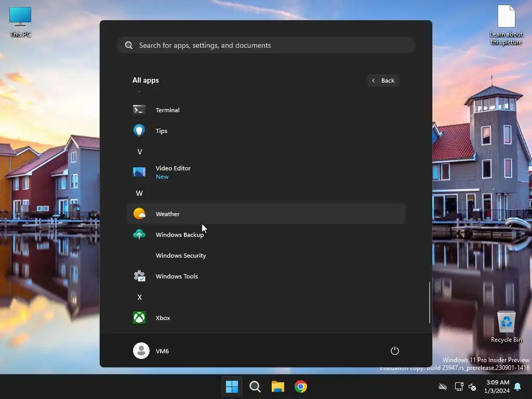This screenshot has width=532, height=399.
Task: Select Learn about this picture icon
Action: 506,25
